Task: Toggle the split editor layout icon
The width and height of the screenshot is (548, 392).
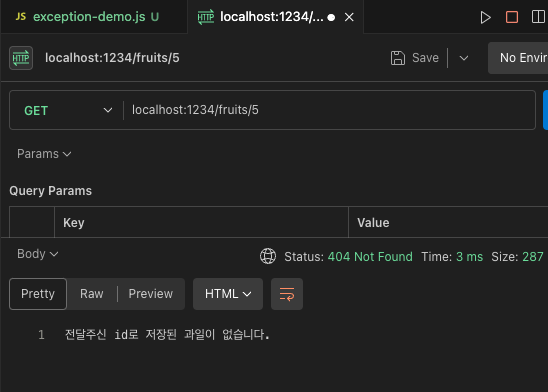Action: (x=538, y=17)
